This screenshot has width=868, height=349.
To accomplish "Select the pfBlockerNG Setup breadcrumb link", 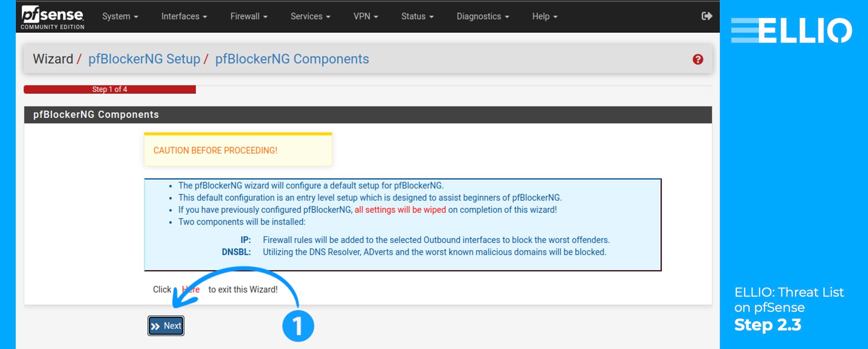I will tap(144, 59).
